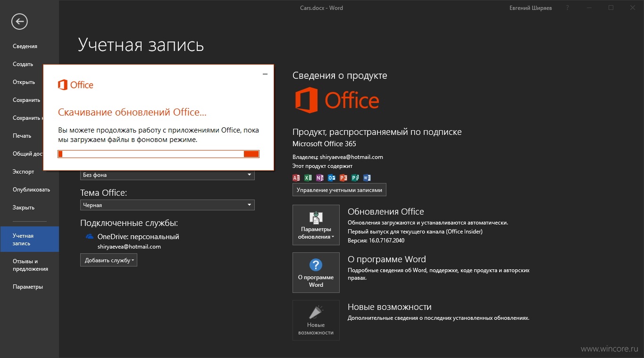The height and width of the screenshot is (358, 644).
Task: Click the Word icon in product contents
Action: click(367, 178)
